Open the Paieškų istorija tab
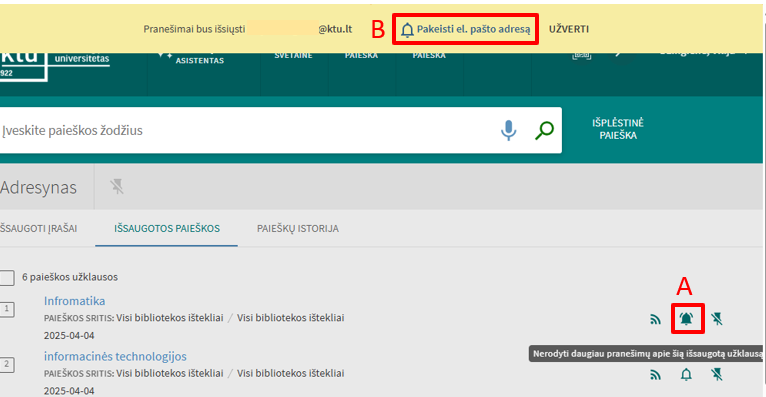The width and height of the screenshot is (766, 397). click(x=298, y=229)
